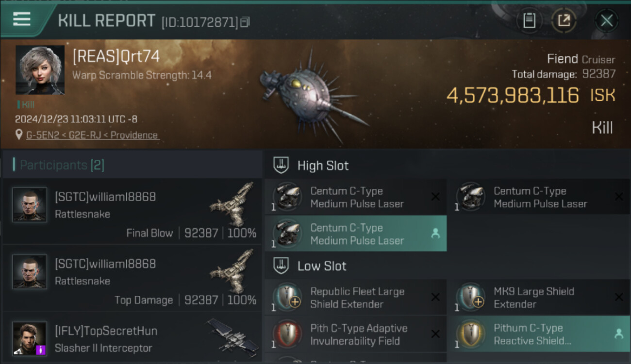
Task: Click the Low Slot section icon
Action: (x=282, y=266)
